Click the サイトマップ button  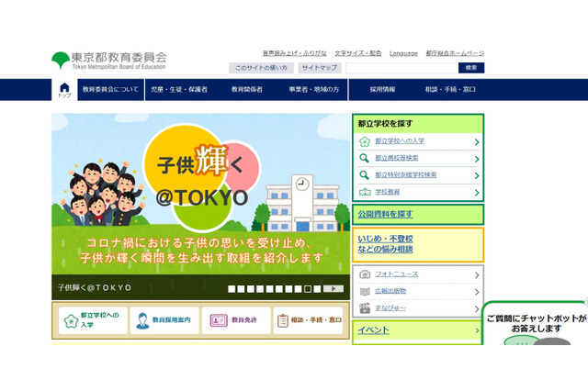pos(320,68)
